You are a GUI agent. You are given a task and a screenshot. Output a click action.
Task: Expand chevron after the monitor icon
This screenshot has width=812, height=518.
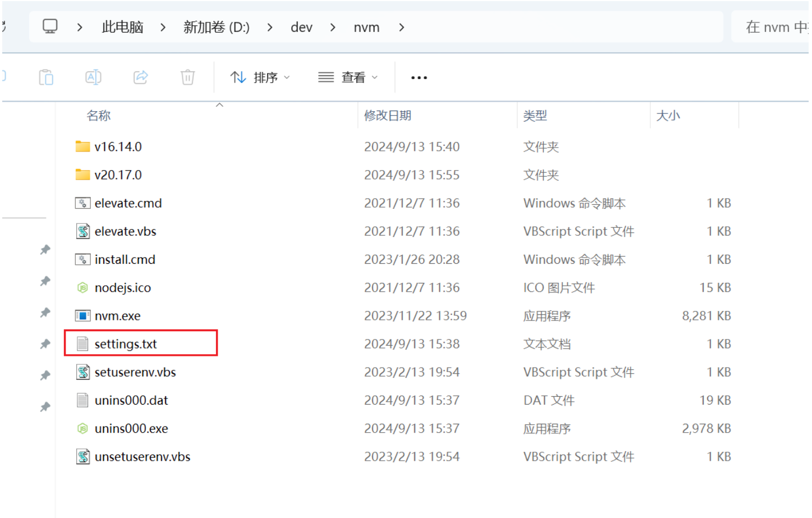(80, 27)
